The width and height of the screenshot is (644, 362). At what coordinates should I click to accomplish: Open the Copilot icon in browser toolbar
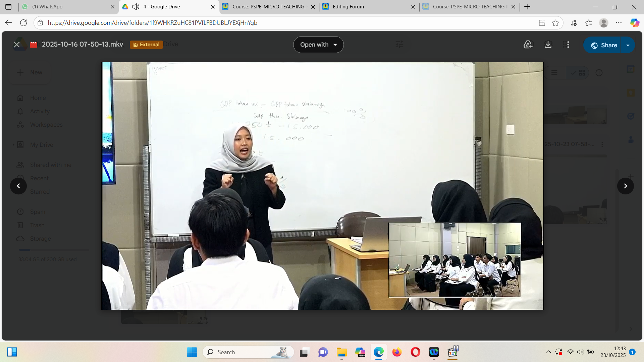click(634, 23)
